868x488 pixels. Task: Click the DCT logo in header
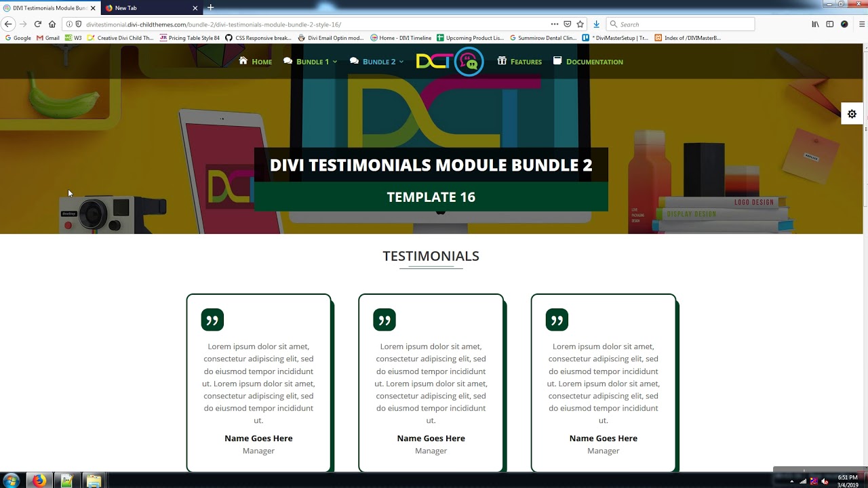click(450, 62)
